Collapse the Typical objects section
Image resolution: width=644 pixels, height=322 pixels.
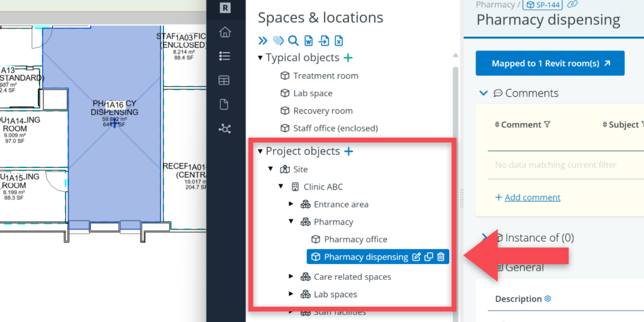(260, 58)
